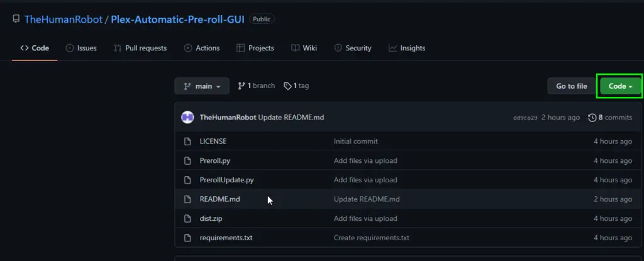This screenshot has height=261, width=644.
Task: Expand the main branch dropdown
Action: click(202, 86)
